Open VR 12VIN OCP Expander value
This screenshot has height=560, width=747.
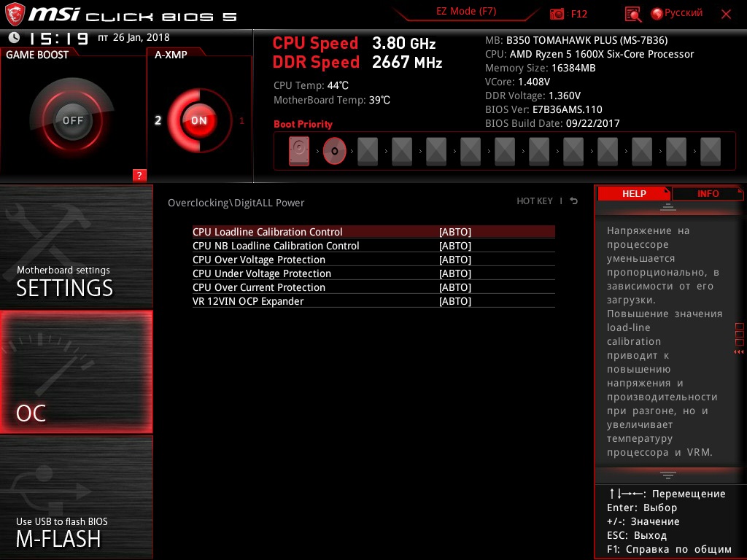click(455, 301)
